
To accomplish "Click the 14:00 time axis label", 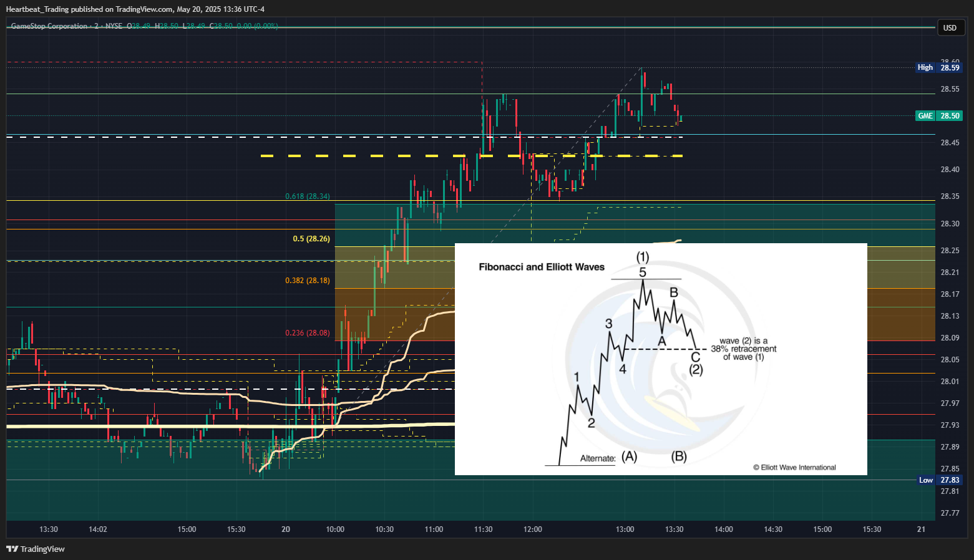I will (x=724, y=529).
